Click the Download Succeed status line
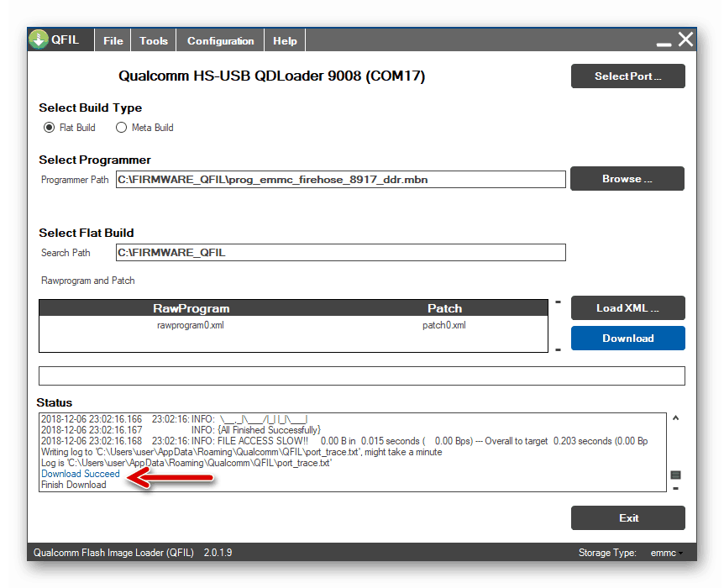Screen dimensions: 724x588 81,474
